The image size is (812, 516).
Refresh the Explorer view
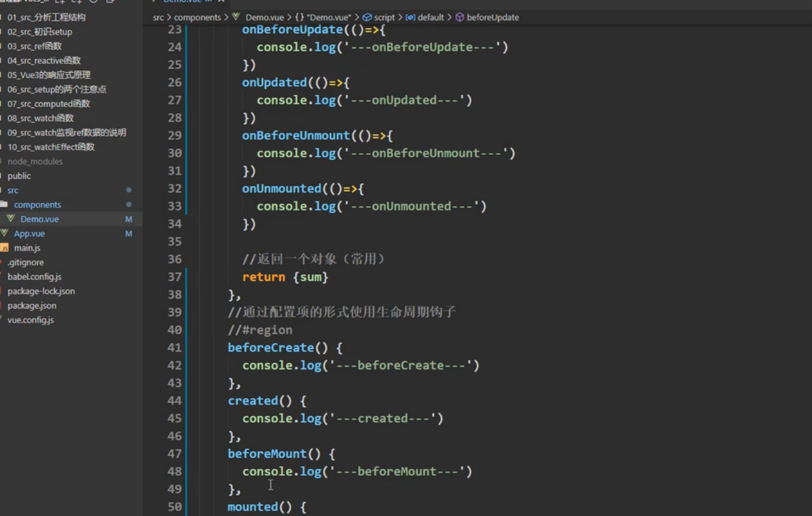pos(93,2)
